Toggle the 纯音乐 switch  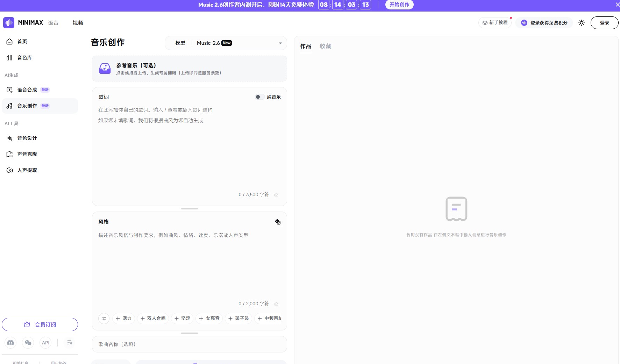click(259, 97)
